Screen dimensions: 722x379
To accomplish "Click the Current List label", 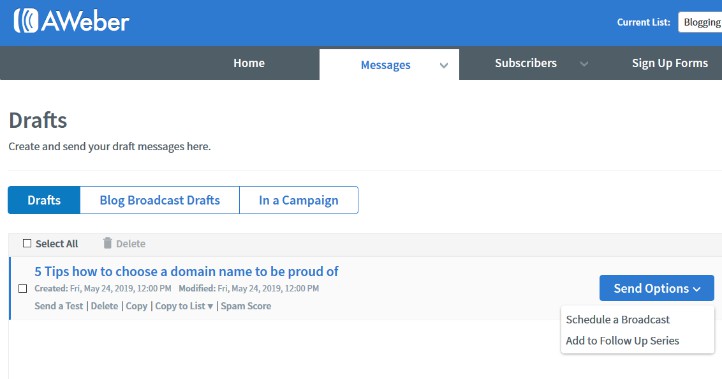I will tap(643, 22).
